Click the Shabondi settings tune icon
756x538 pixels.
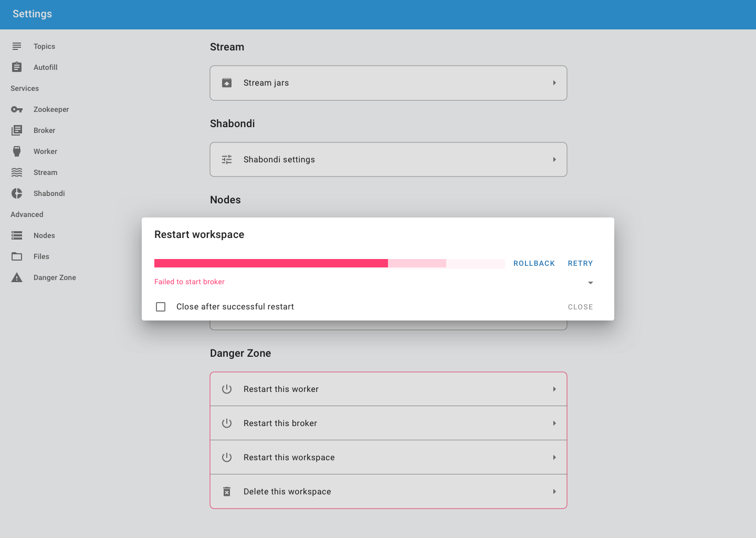(227, 160)
